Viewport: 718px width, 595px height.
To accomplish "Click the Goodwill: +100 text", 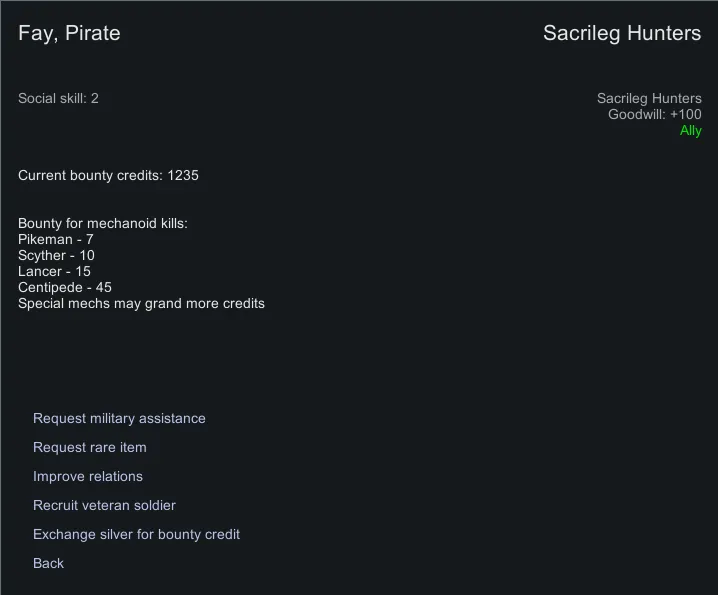I will [x=654, y=114].
